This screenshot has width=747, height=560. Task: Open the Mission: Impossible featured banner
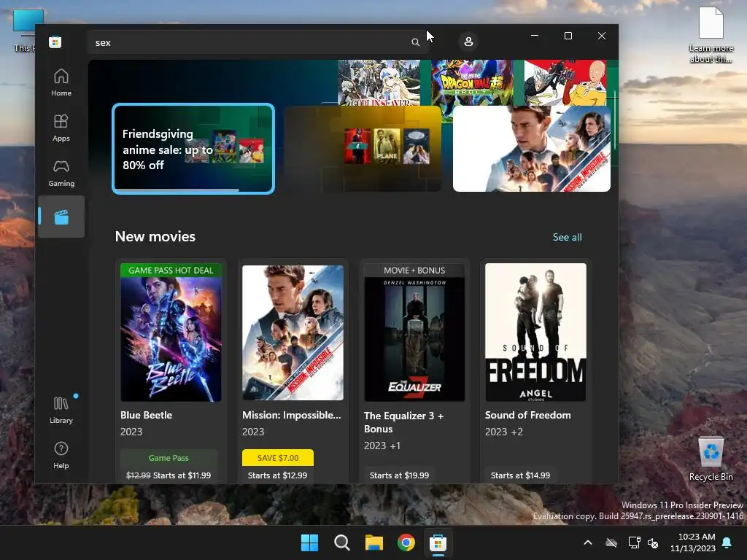point(532,149)
